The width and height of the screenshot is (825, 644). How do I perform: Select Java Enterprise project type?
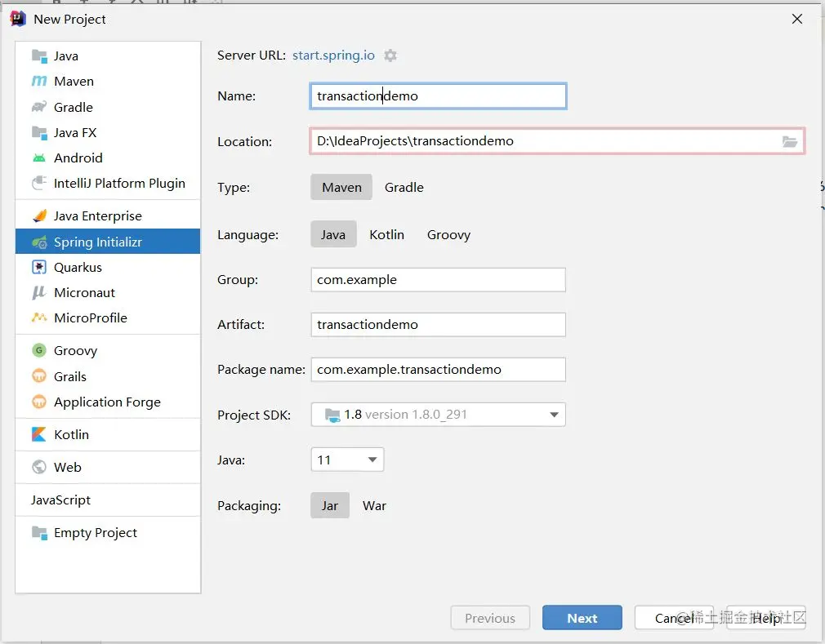pyautogui.click(x=98, y=215)
